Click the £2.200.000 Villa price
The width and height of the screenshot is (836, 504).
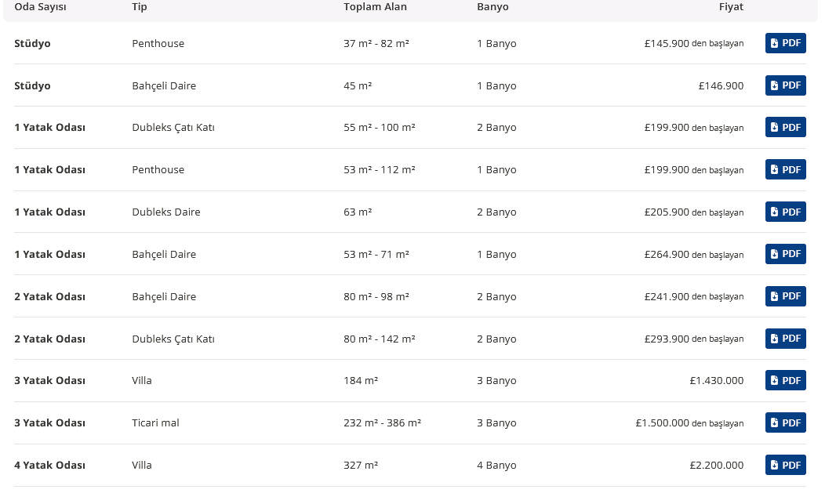(x=716, y=465)
